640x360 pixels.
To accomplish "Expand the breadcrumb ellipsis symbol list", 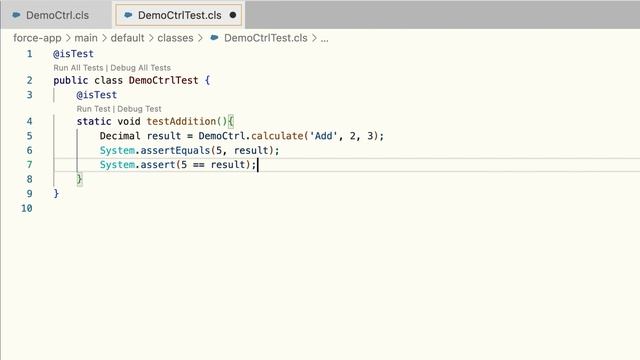I will pos(324,39).
